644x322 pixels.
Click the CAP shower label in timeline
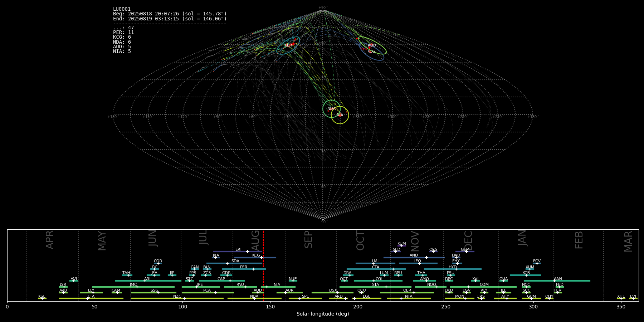click(x=221, y=279)
